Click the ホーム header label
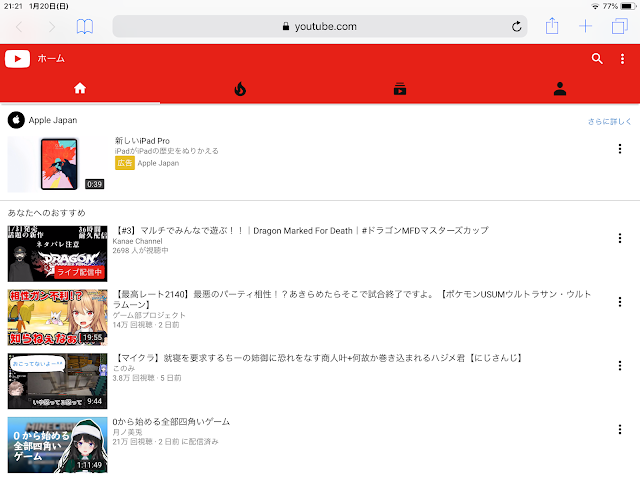Image resolution: width=640 pixels, height=480 pixels. tap(51, 59)
